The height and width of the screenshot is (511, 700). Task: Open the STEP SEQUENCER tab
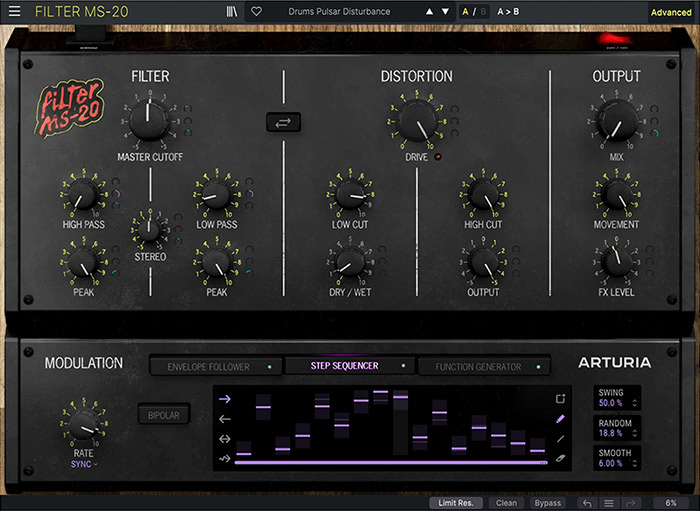coord(350,366)
